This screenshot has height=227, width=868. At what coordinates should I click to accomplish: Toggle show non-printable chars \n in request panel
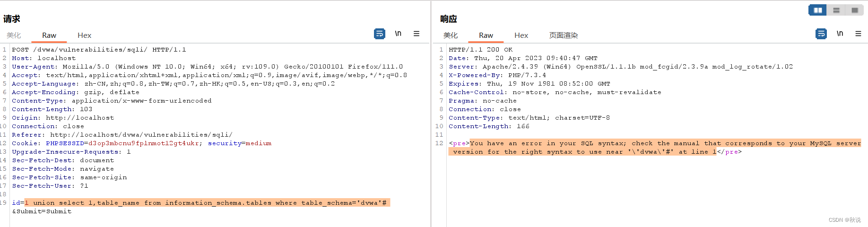tap(398, 34)
